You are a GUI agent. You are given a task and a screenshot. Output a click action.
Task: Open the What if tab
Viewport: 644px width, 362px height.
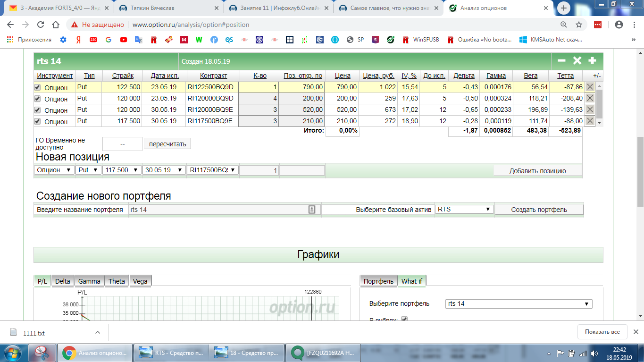pyautogui.click(x=412, y=281)
